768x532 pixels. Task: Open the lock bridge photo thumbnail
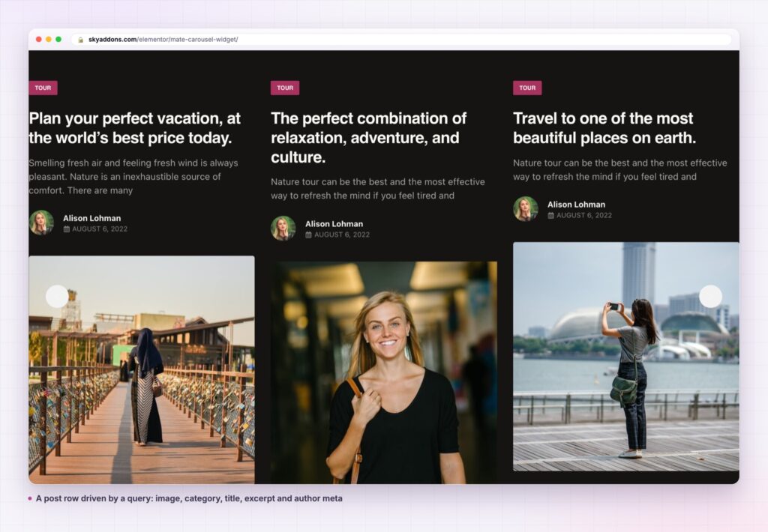[142, 370]
